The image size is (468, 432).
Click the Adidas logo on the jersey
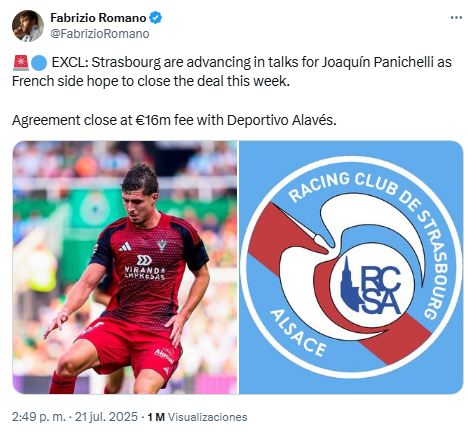tap(126, 246)
